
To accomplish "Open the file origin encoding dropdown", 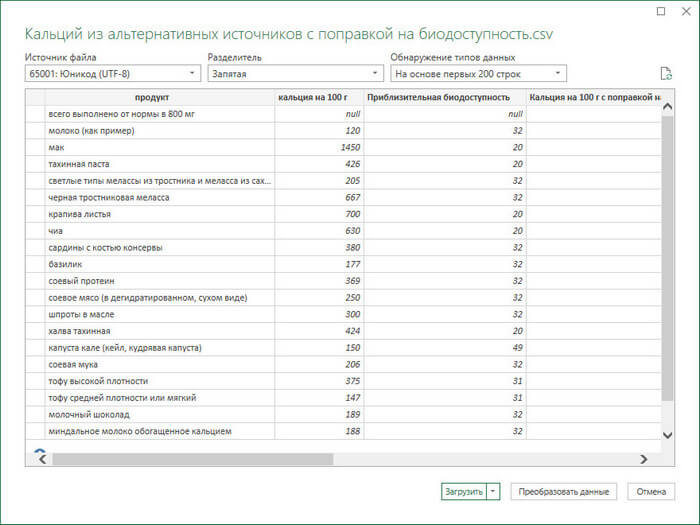I will pyautogui.click(x=111, y=73).
